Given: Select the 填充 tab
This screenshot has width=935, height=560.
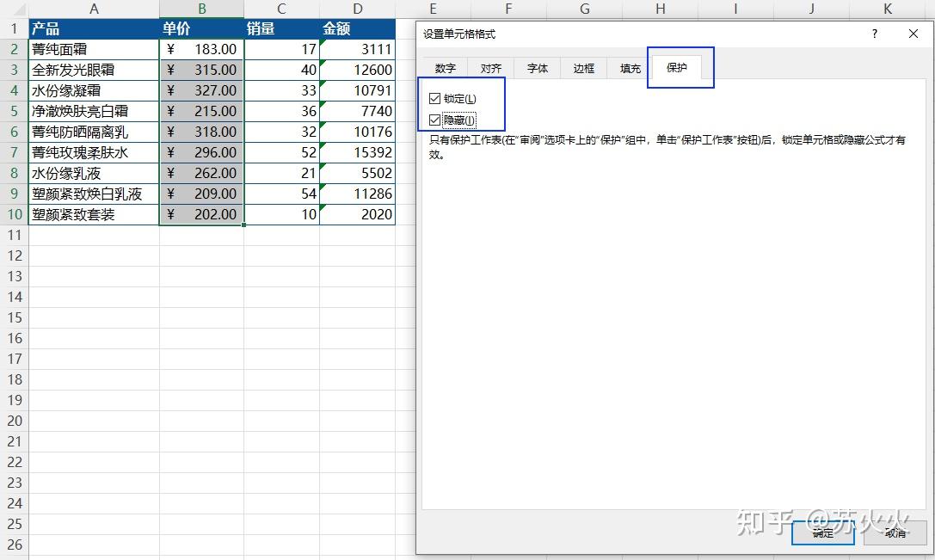Looking at the screenshot, I should pos(631,69).
